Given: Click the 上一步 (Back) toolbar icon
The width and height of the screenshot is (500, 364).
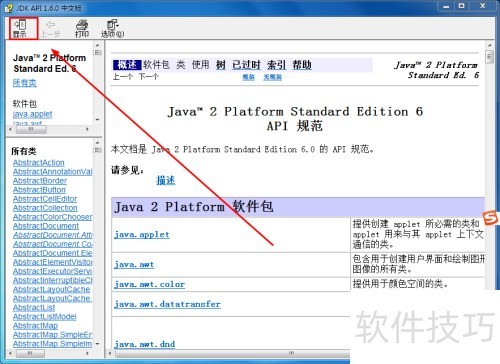Looking at the screenshot, I should pos(51,29).
